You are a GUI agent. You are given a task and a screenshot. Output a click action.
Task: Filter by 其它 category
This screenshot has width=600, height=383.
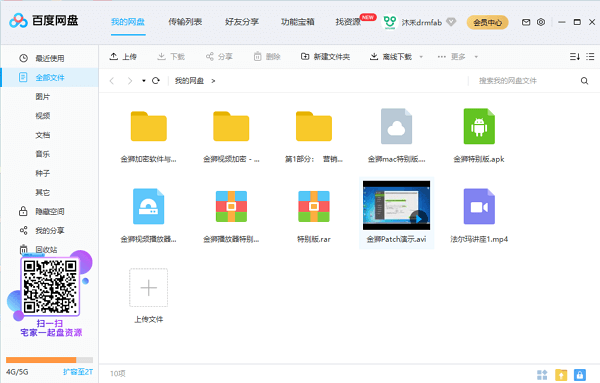coord(42,192)
